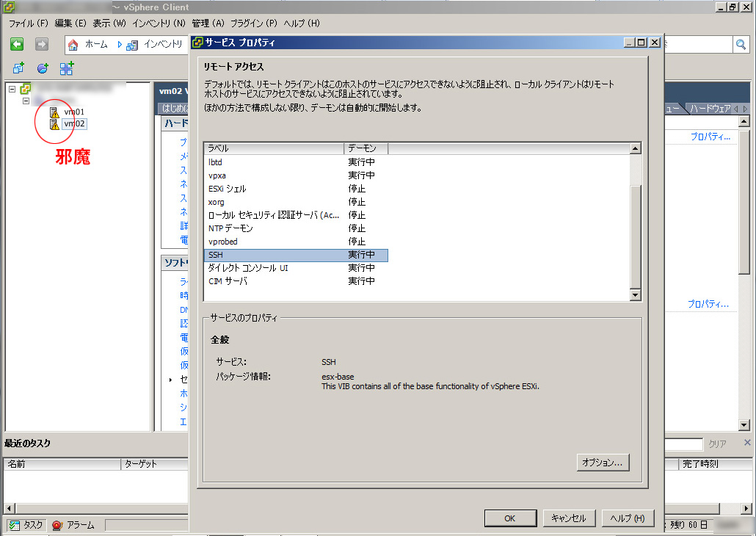The height and width of the screenshot is (536, 756).
Task: Click the service list scroll down arrow
Action: (636, 294)
